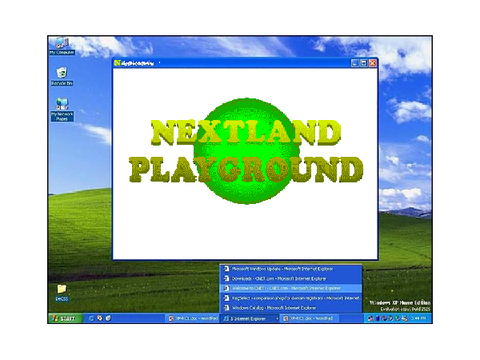Open the Start menu

point(65,318)
